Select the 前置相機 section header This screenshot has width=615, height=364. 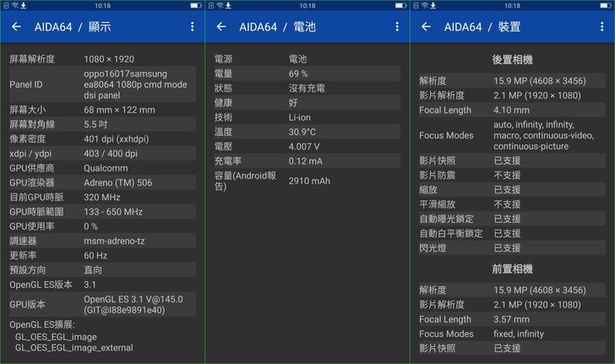[x=512, y=269]
